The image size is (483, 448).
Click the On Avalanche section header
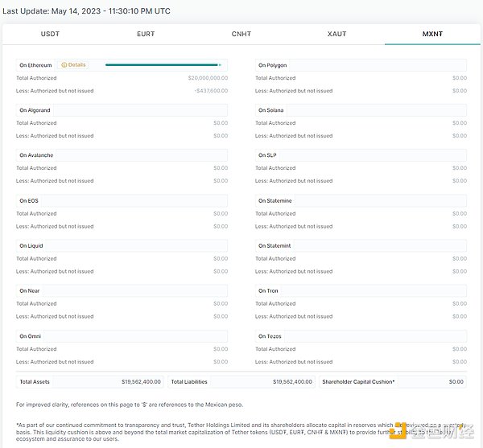pyautogui.click(x=35, y=155)
